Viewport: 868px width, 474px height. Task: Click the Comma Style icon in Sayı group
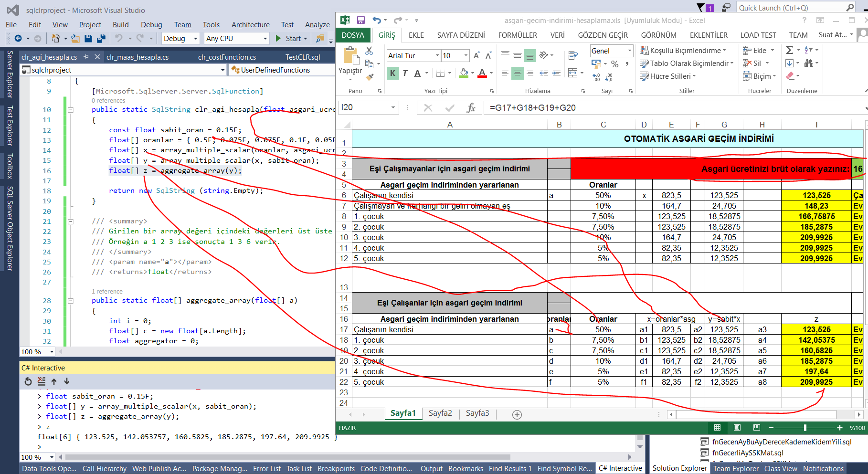coord(627,64)
